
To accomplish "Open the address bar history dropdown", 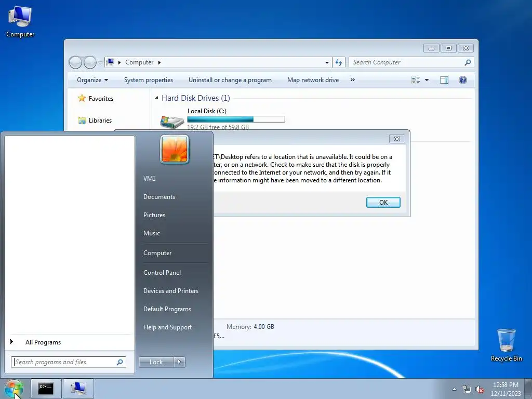I will (x=327, y=62).
